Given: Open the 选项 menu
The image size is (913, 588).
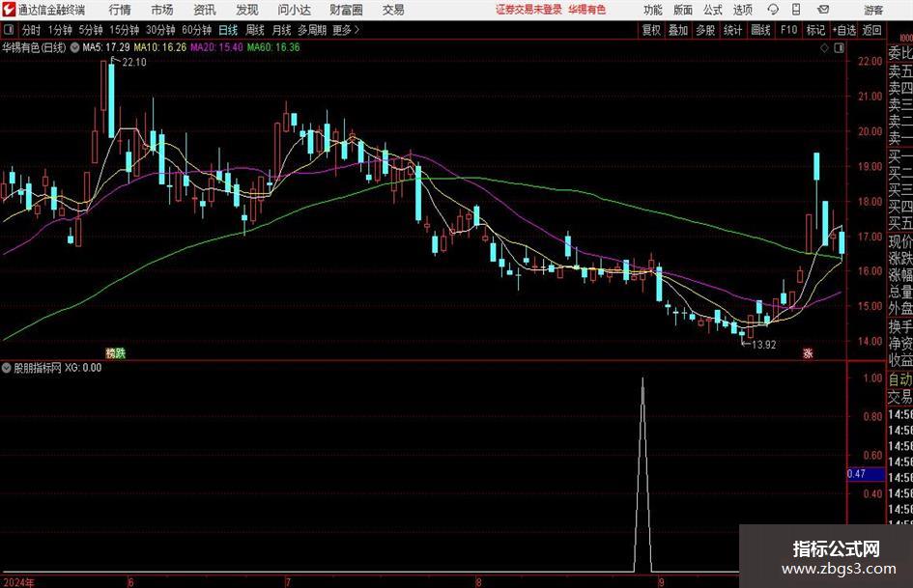Looking at the screenshot, I should (742, 10).
